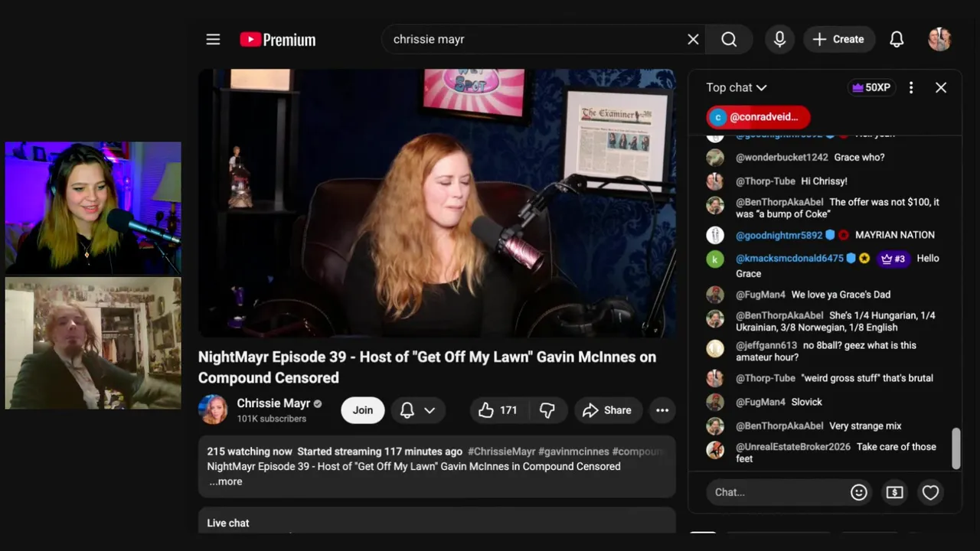Click @FugMan4 avatar next to Slovick
Screen dimensions: 980x551
click(x=715, y=402)
